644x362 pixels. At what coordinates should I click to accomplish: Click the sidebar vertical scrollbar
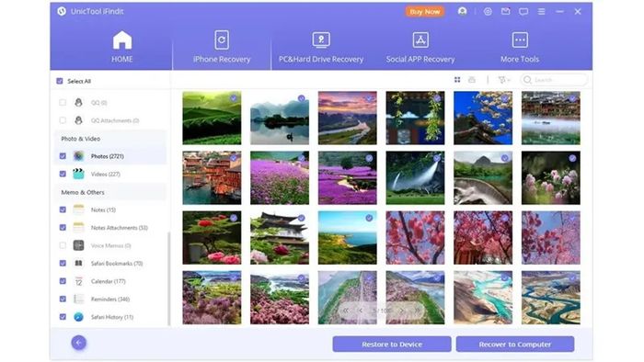(x=168, y=278)
